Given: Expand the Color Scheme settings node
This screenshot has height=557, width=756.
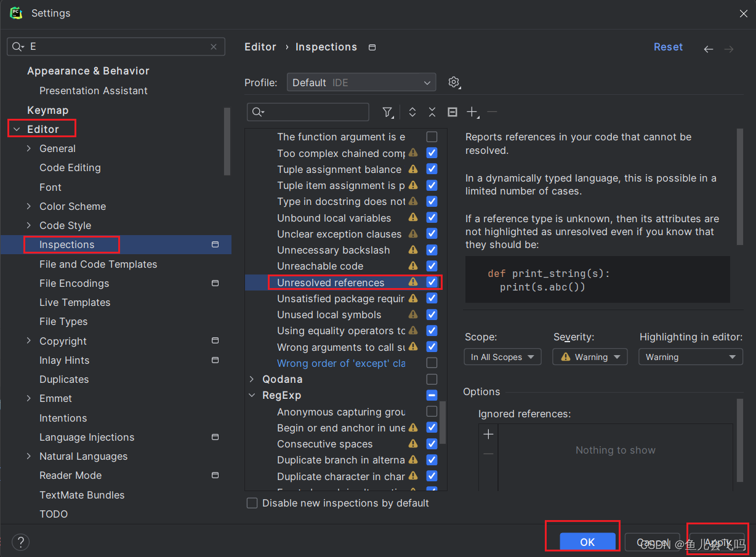Looking at the screenshot, I should pyautogui.click(x=29, y=206).
